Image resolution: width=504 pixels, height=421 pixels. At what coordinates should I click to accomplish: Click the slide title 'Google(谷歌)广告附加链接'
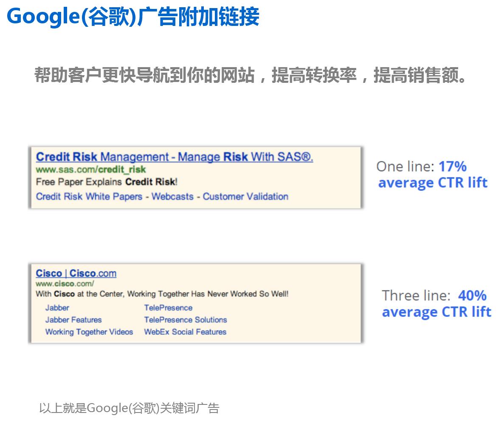133,17
